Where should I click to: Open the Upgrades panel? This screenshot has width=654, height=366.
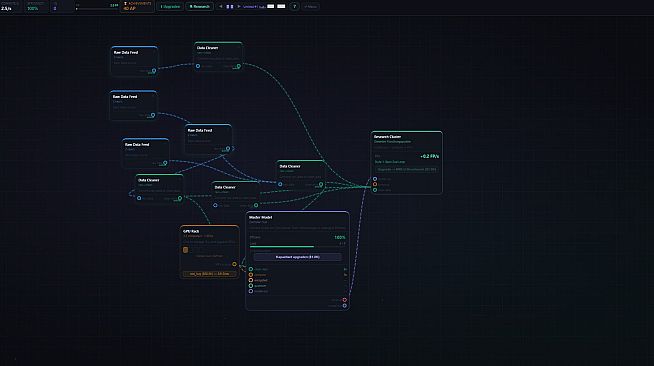[x=170, y=7]
